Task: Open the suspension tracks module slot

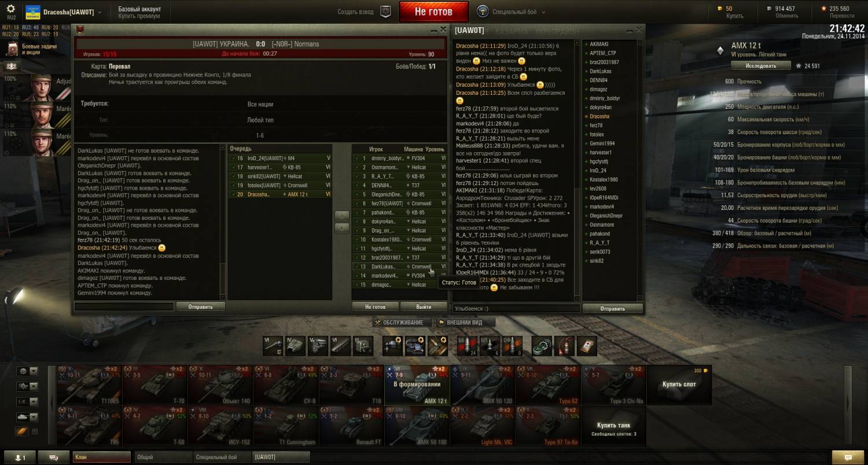Action: (341, 346)
